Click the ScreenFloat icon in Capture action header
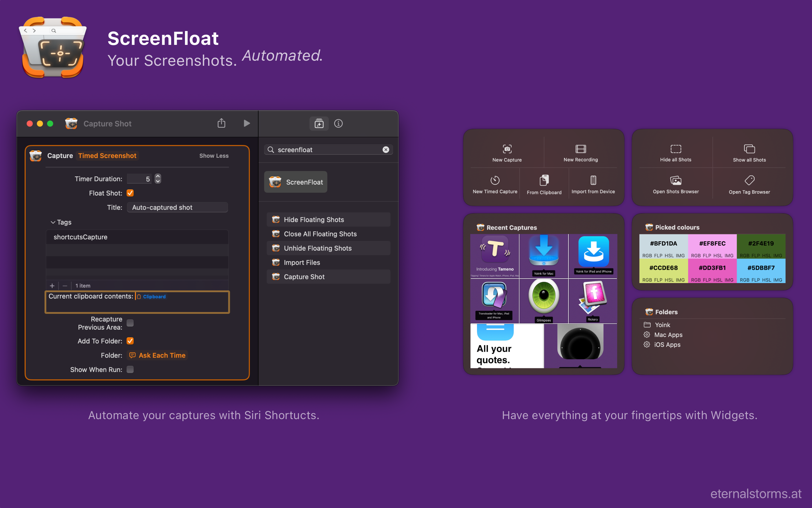Image resolution: width=812 pixels, height=508 pixels. pos(36,156)
